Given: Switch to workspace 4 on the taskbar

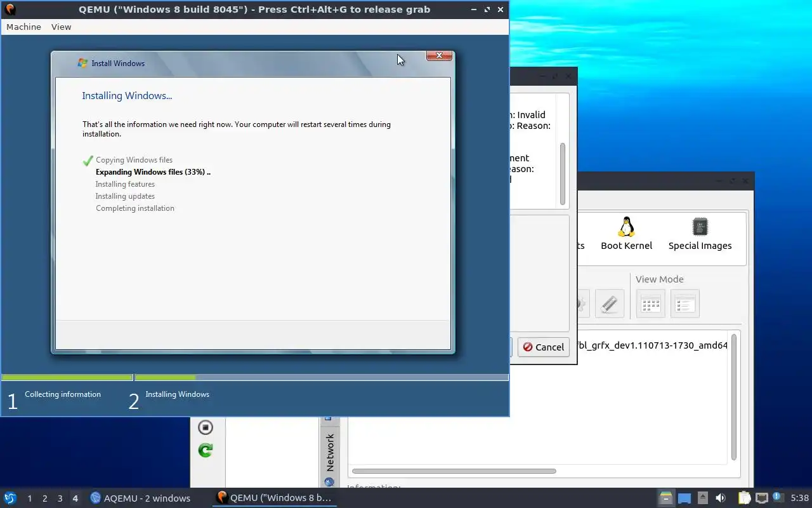Looking at the screenshot, I should [75, 498].
